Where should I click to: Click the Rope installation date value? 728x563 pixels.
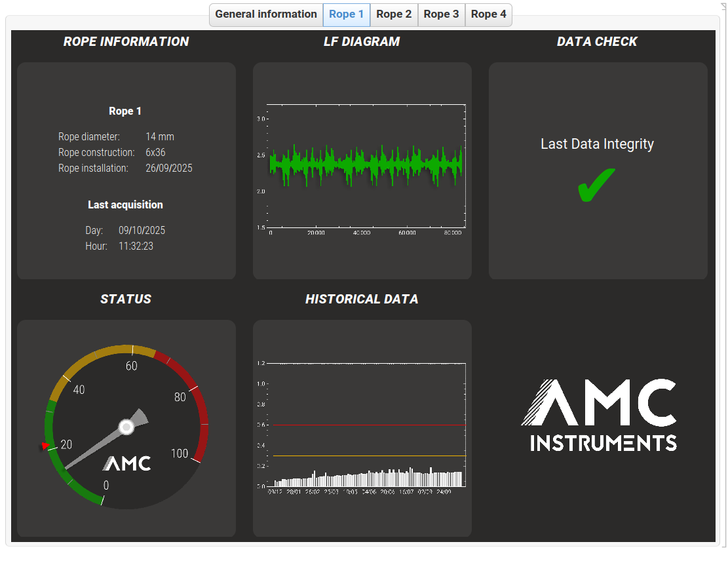(168, 168)
